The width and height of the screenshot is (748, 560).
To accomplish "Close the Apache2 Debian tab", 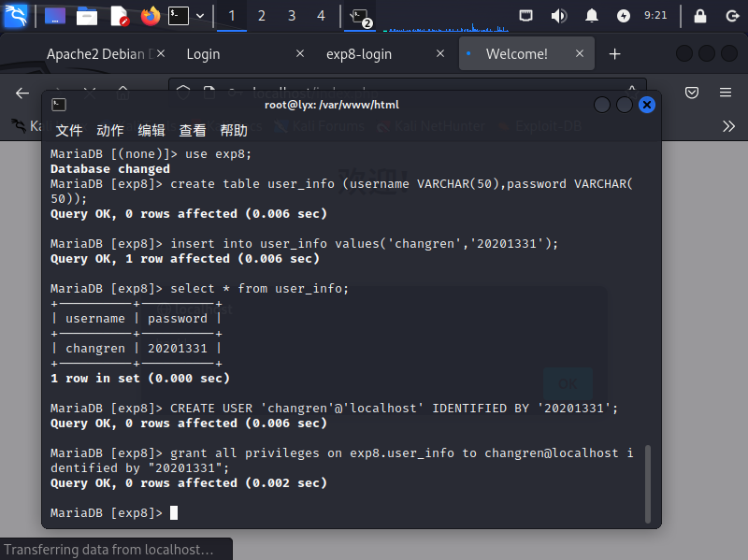I will 161,53.
